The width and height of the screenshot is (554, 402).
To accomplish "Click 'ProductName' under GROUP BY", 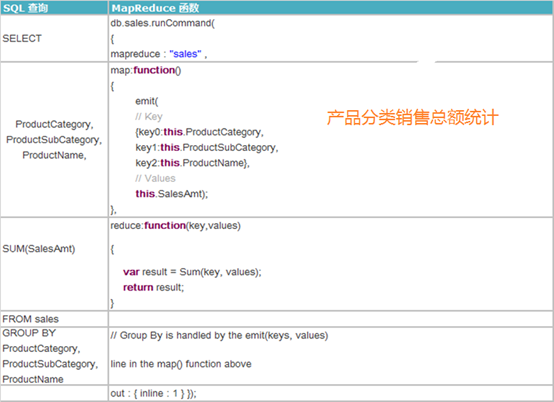I will coord(33,379).
